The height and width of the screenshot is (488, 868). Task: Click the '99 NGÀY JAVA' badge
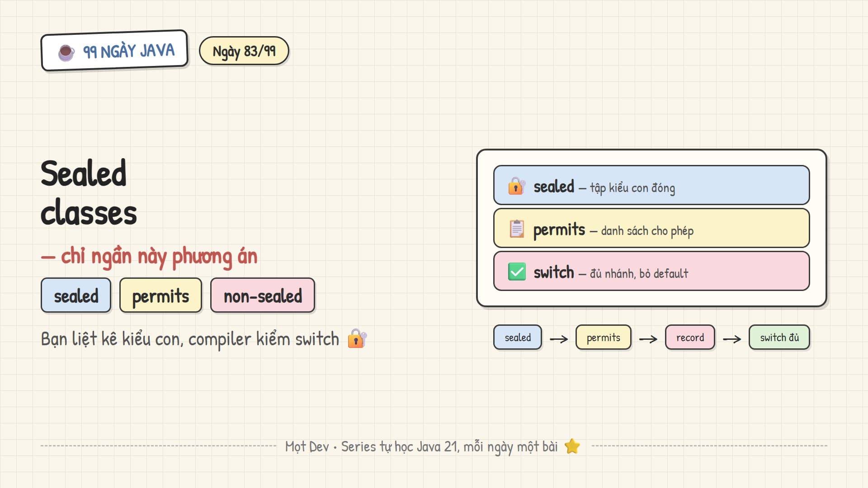click(114, 51)
